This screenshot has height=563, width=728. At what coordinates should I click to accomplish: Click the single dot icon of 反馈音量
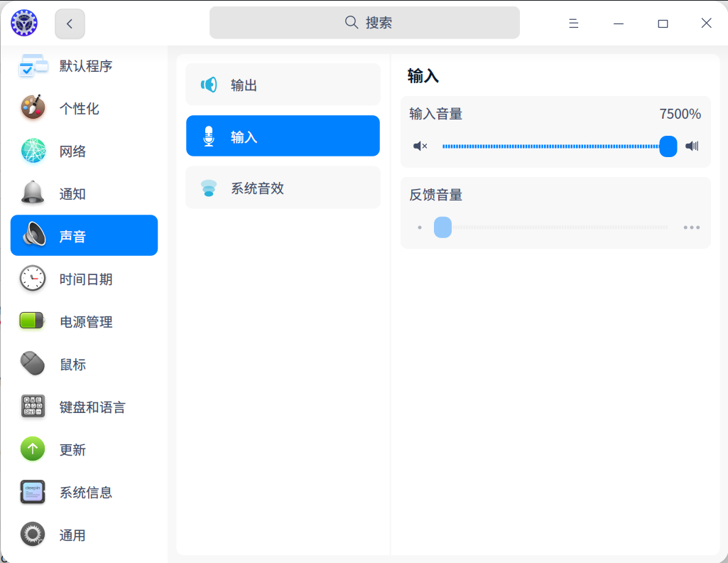click(420, 227)
